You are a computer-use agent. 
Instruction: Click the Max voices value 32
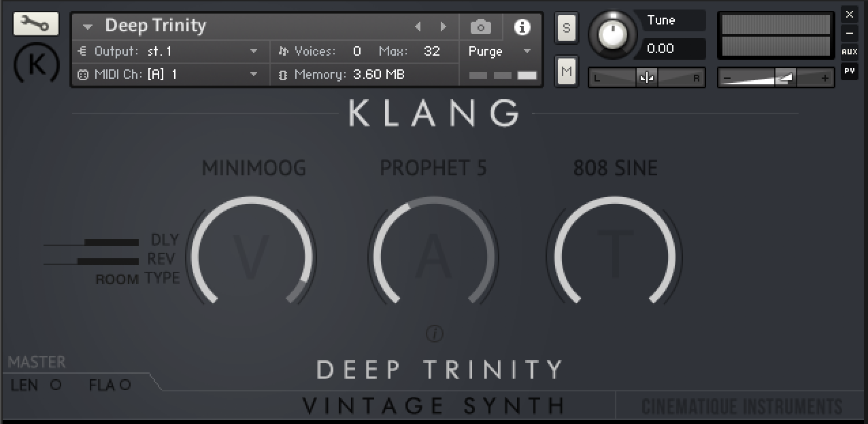(x=432, y=51)
